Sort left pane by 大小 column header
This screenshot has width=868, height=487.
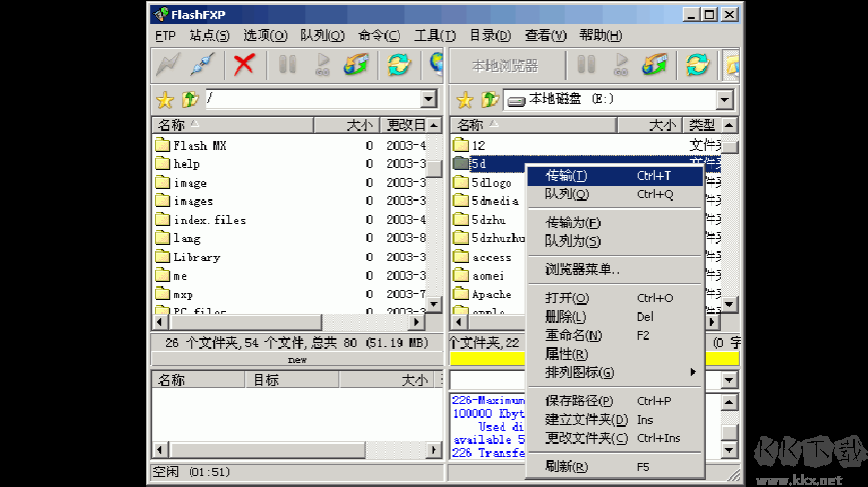(x=347, y=125)
